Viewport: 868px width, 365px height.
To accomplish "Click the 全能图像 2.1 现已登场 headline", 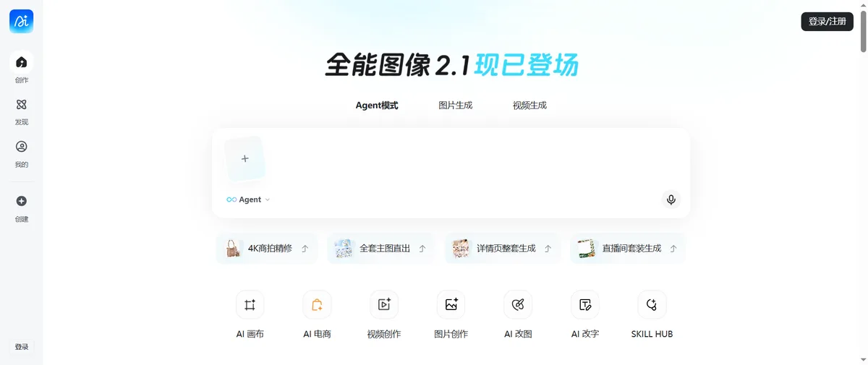I will [x=451, y=65].
